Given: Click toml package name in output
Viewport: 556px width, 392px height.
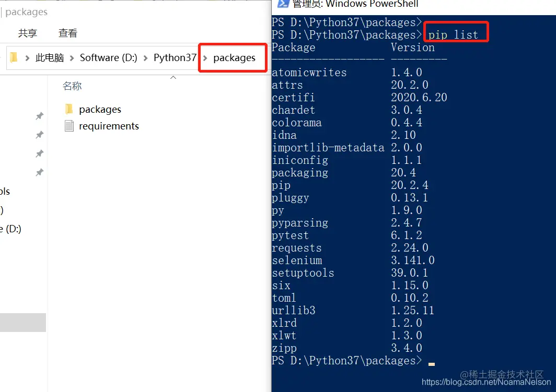Looking at the screenshot, I should 284,298.
